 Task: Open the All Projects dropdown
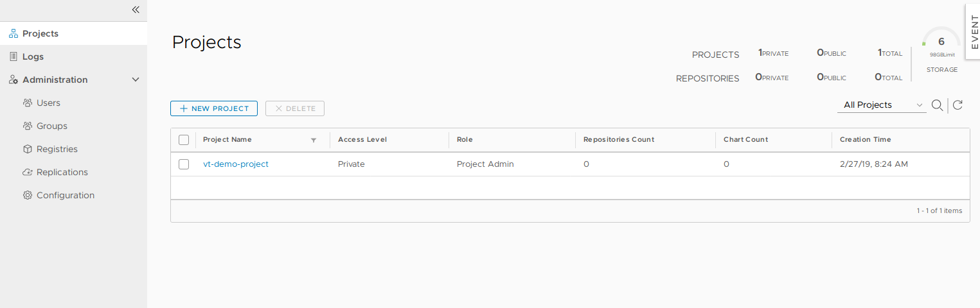tap(882, 105)
